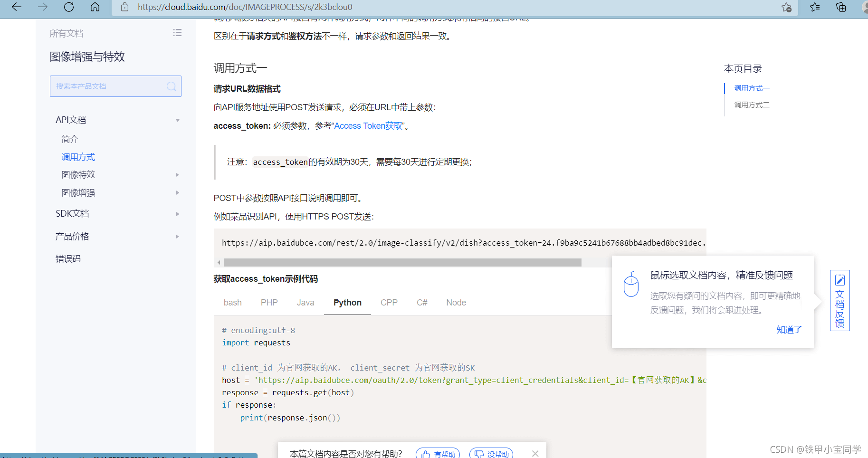
Task: Select the PHP code tab
Action: (x=269, y=303)
